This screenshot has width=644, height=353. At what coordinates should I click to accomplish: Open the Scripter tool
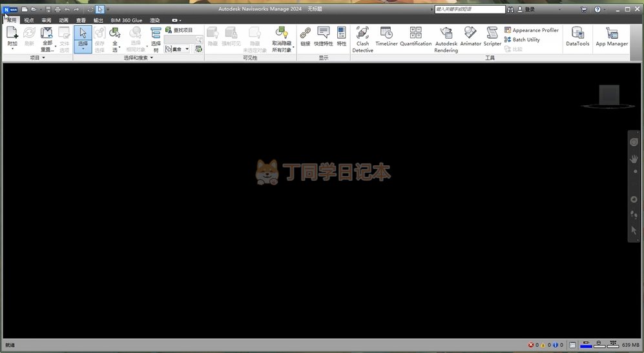click(492, 36)
